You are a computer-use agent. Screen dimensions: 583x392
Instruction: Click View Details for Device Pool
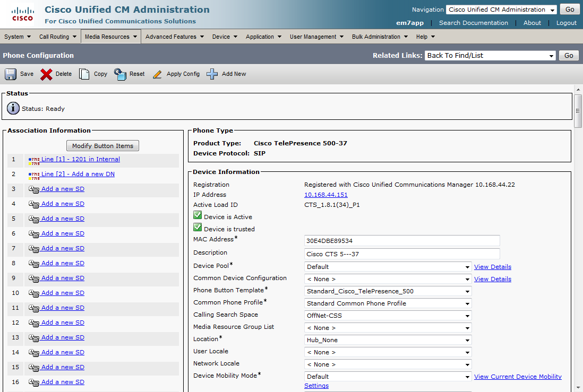(493, 267)
